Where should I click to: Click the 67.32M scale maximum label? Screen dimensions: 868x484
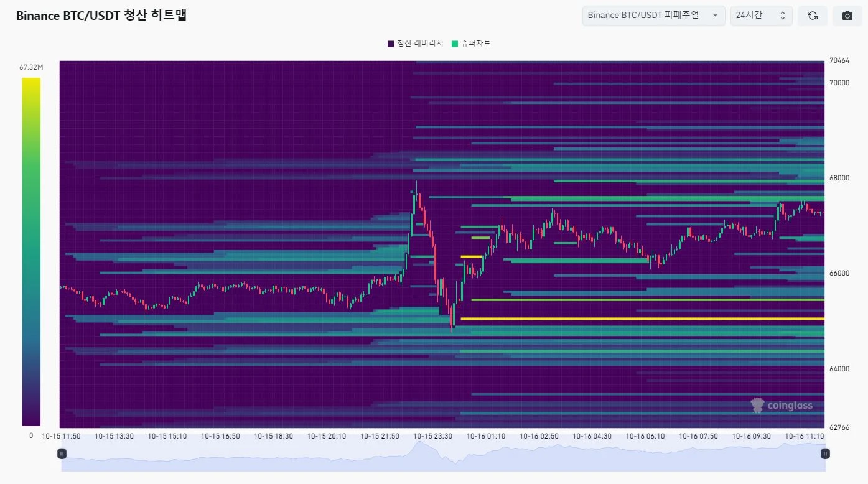tap(31, 67)
